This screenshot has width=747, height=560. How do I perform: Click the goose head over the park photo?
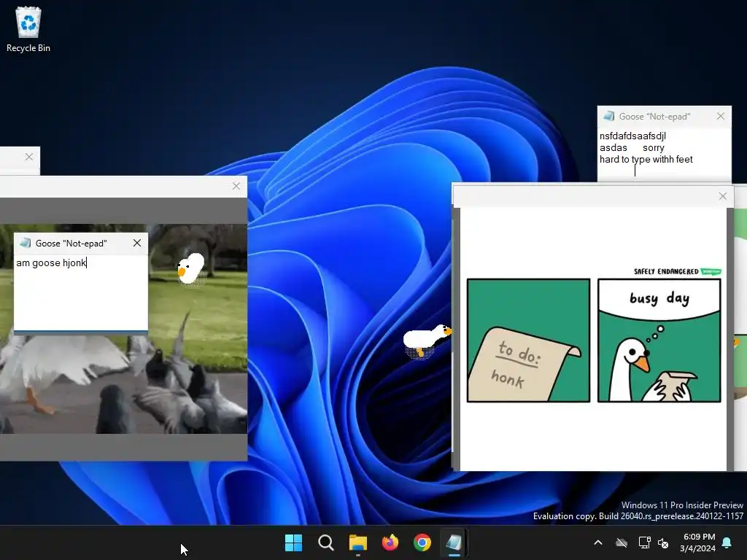(x=190, y=268)
